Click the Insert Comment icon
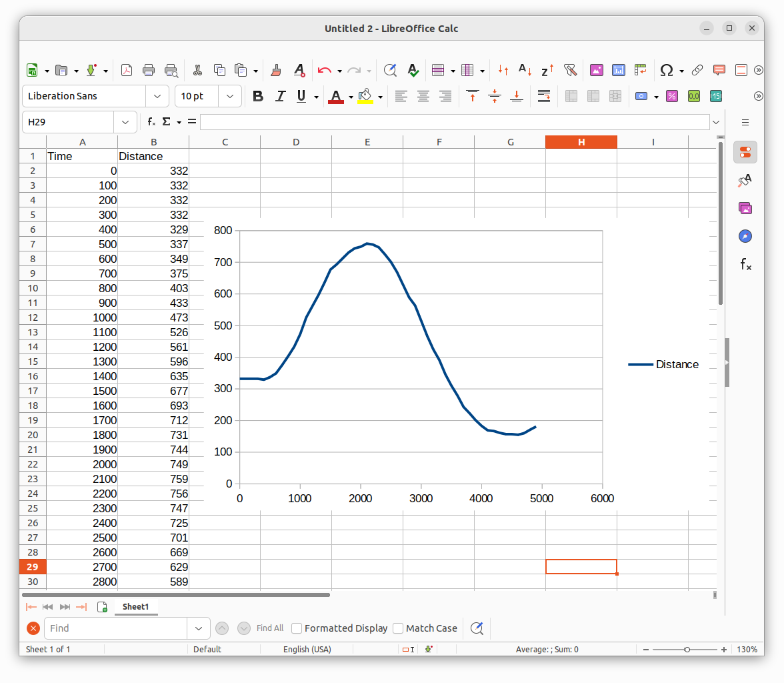The width and height of the screenshot is (784, 683). pyautogui.click(x=719, y=71)
